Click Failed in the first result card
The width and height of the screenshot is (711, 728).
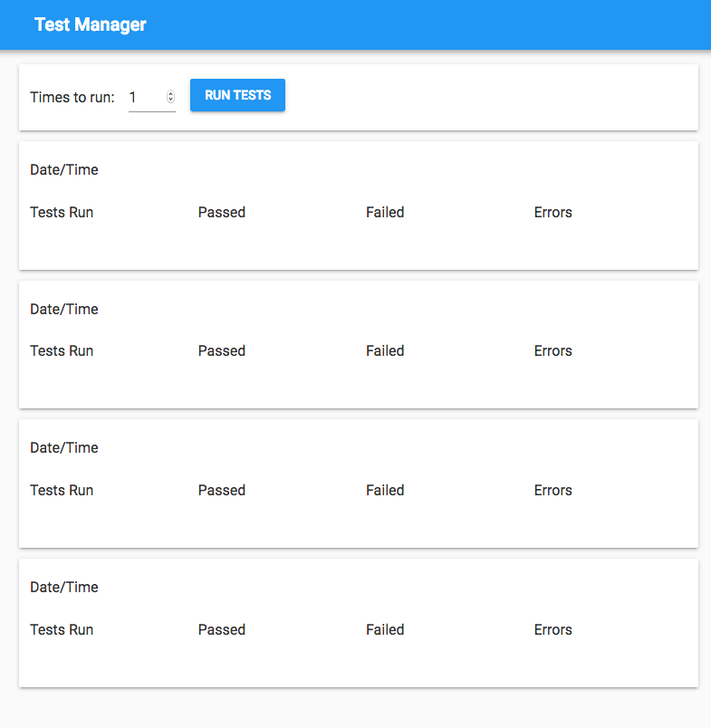(x=385, y=213)
